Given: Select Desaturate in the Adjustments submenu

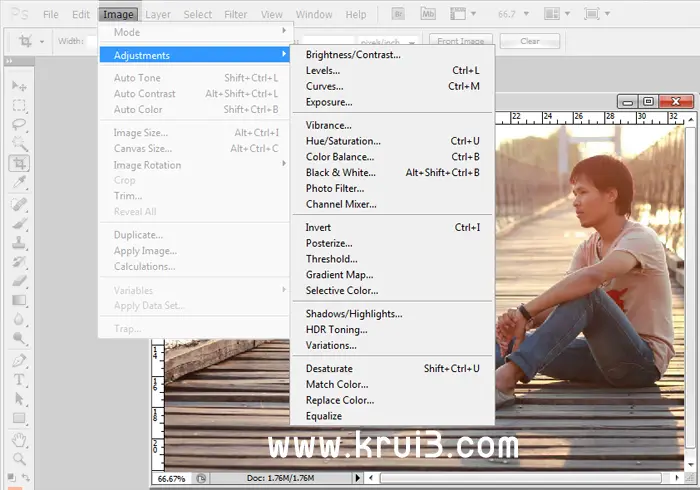Looking at the screenshot, I should [329, 368].
